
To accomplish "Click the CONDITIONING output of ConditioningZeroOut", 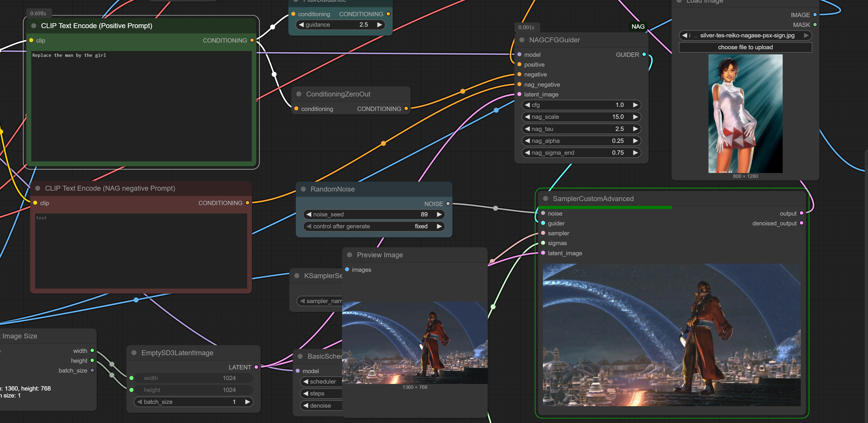I will coord(406,109).
